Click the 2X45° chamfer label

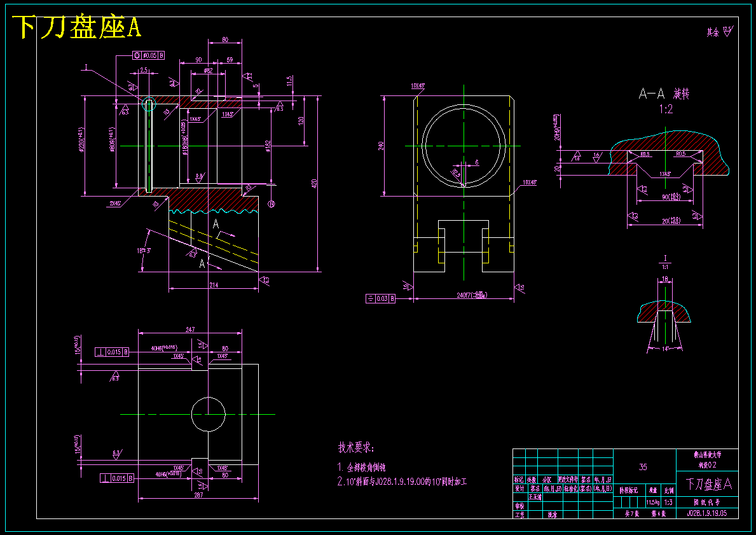(114, 204)
